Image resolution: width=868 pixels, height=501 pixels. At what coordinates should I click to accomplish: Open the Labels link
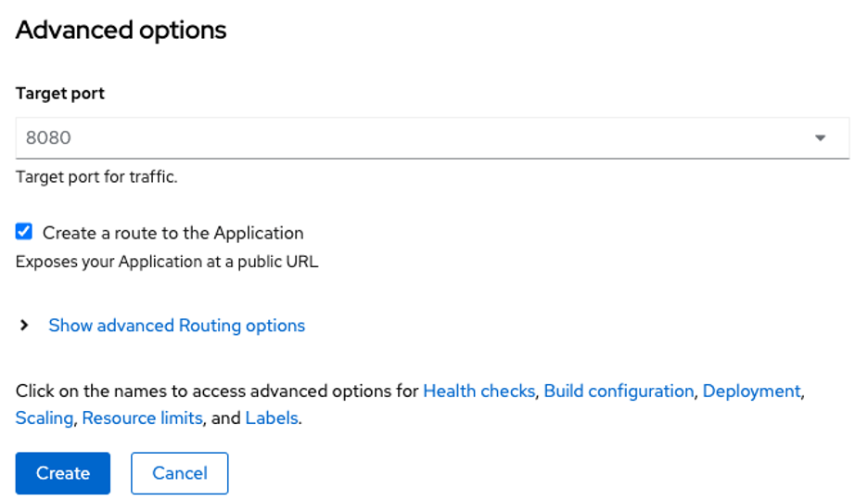pyautogui.click(x=271, y=418)
